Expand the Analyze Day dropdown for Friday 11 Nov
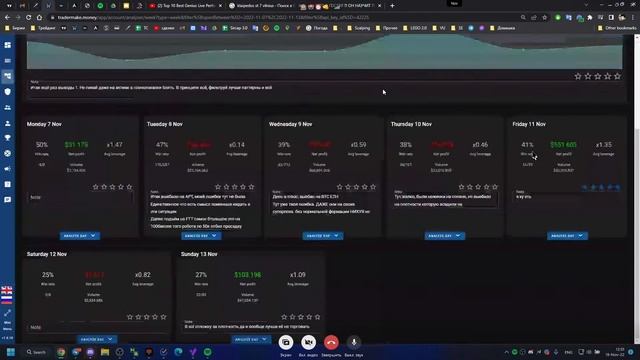 click(x=567, y=236)
